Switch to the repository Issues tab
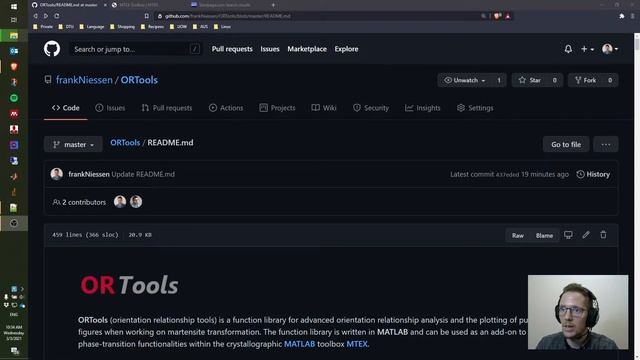The image size is (640, 360). tap(110, 108)
